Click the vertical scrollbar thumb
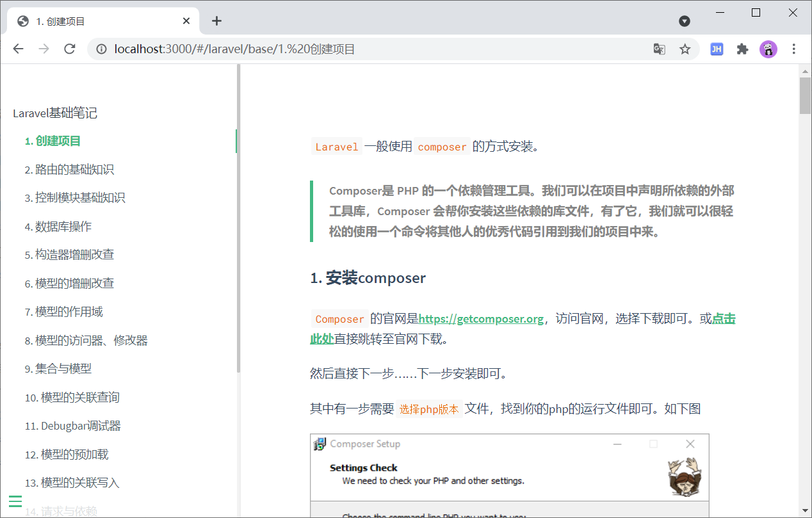Viewport: 812px width, 518px height. point(805,96)
